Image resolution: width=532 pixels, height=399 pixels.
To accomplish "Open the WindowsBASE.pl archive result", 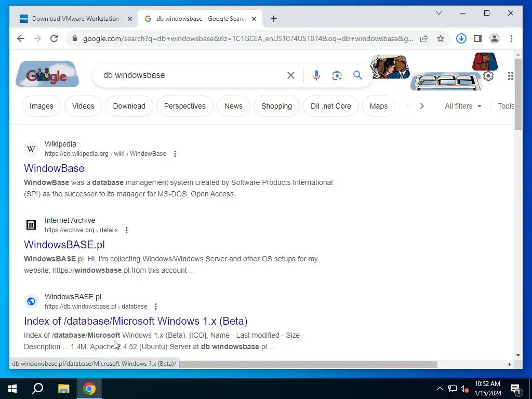I will tap(64, 245).
